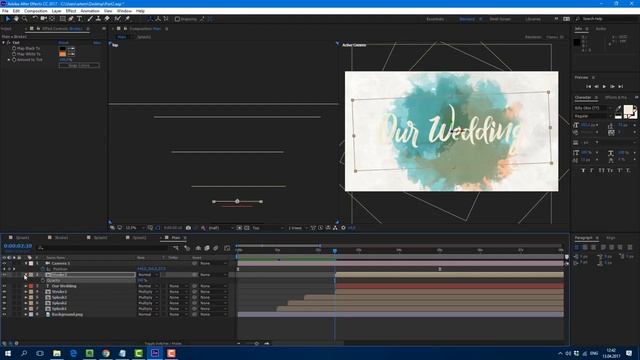Take snapshot with viewer camera icon
The width and height of the screenshot is (640, 360).
(188, 228)
